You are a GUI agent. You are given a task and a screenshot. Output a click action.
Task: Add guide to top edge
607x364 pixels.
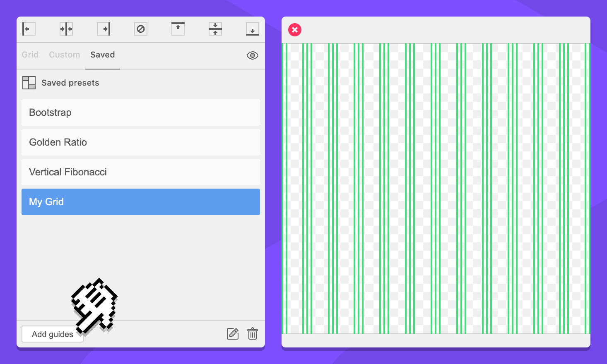(178, 29)
